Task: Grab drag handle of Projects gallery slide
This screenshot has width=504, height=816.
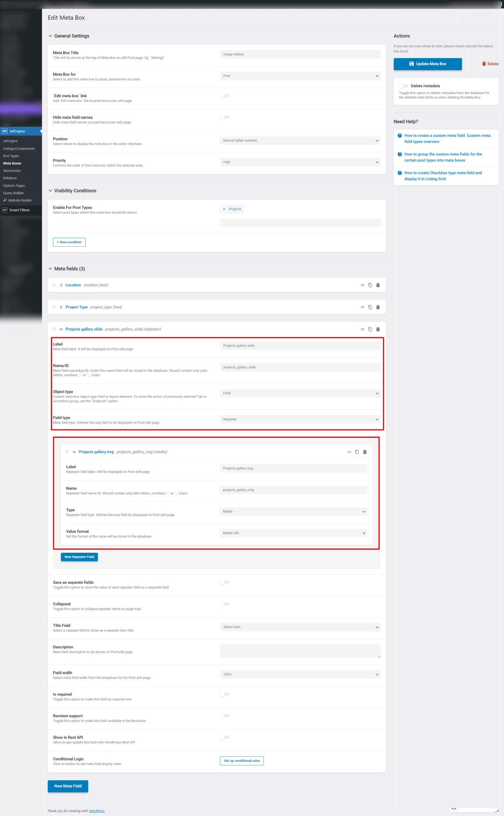Action: [x=54, y=329]
